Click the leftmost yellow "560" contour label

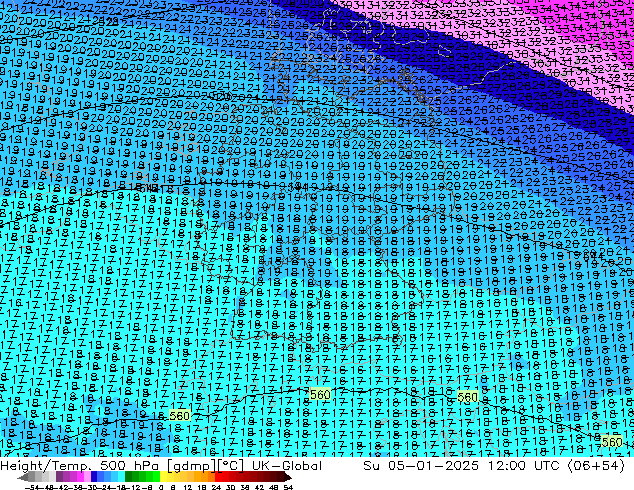pos(179,416)
